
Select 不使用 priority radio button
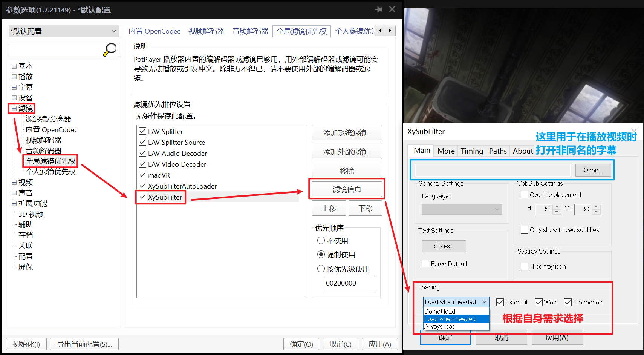click(321, 241)
